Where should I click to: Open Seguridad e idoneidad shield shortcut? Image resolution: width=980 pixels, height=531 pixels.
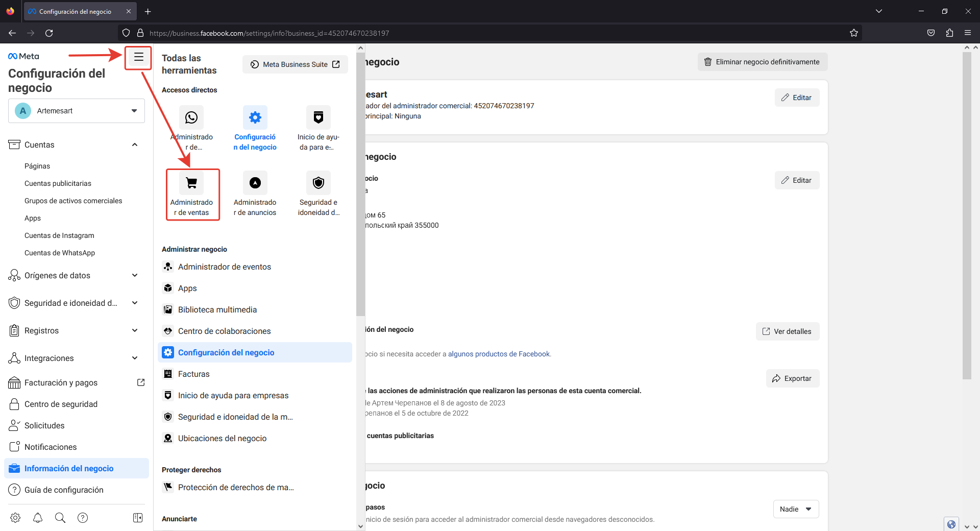click(x=318, y=183)
